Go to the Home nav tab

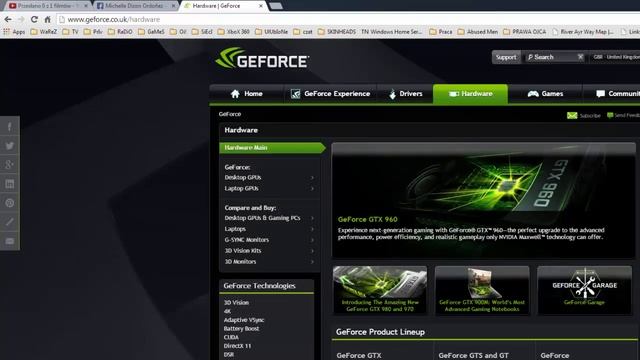[247, 94]
